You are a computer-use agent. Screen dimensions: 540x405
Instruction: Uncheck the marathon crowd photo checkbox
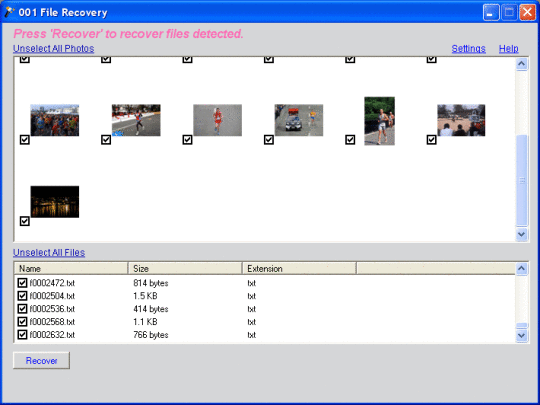pos(24,140)
